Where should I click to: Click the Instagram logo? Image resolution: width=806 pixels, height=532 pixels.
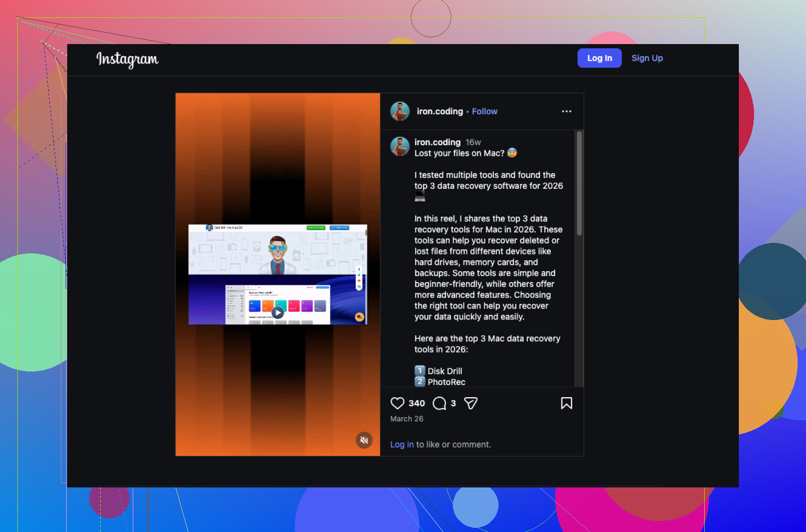(x=127, y=59)
